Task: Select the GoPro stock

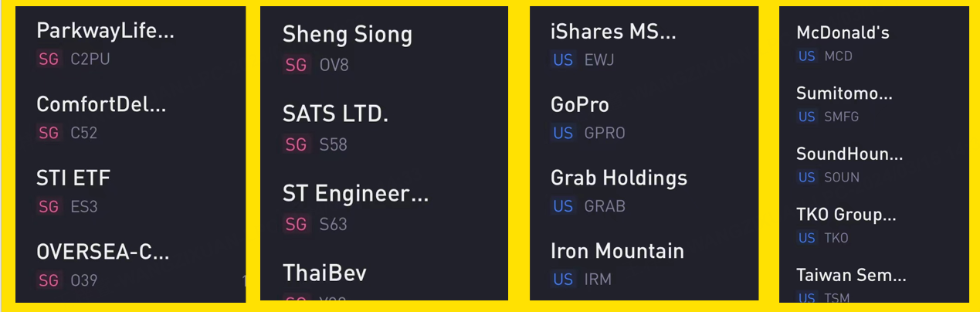Action: click(644, 117)
